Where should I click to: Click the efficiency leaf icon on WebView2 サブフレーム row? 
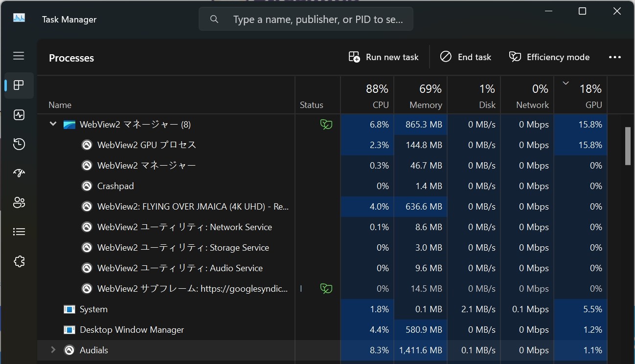tap(326, 289)
